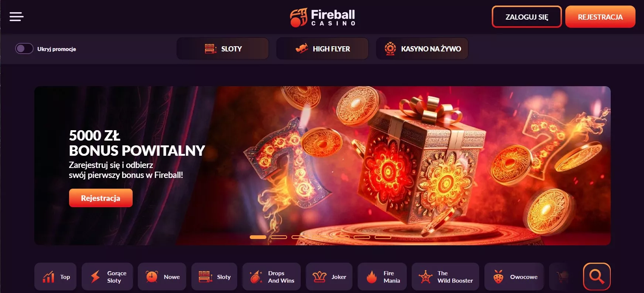Open Owocowe strawberry category

coord(514,277)
